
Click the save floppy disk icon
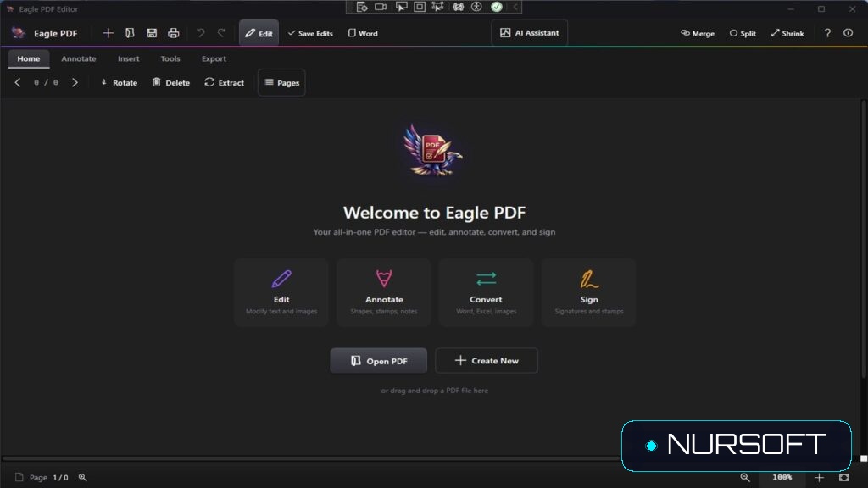tap(152, 33)
